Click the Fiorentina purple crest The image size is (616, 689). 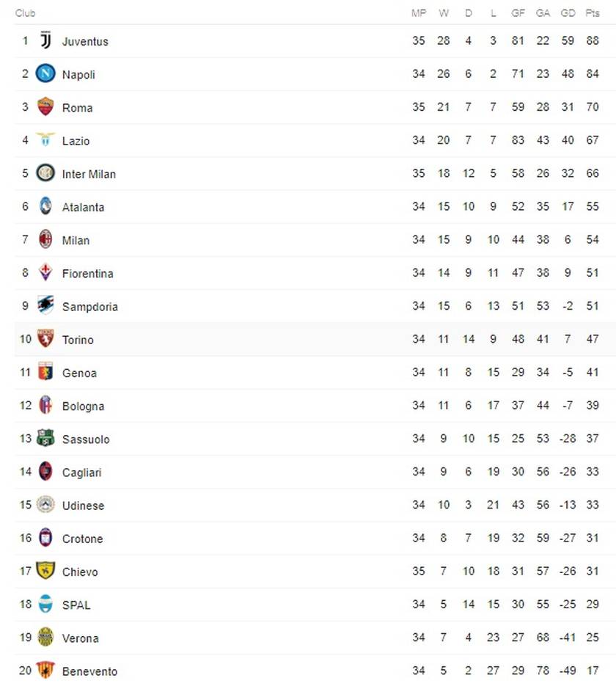coord(45,272)
